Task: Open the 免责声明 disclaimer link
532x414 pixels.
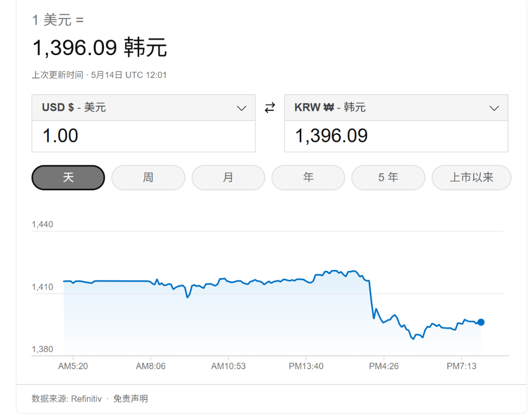Action: (x=130, y=399)
